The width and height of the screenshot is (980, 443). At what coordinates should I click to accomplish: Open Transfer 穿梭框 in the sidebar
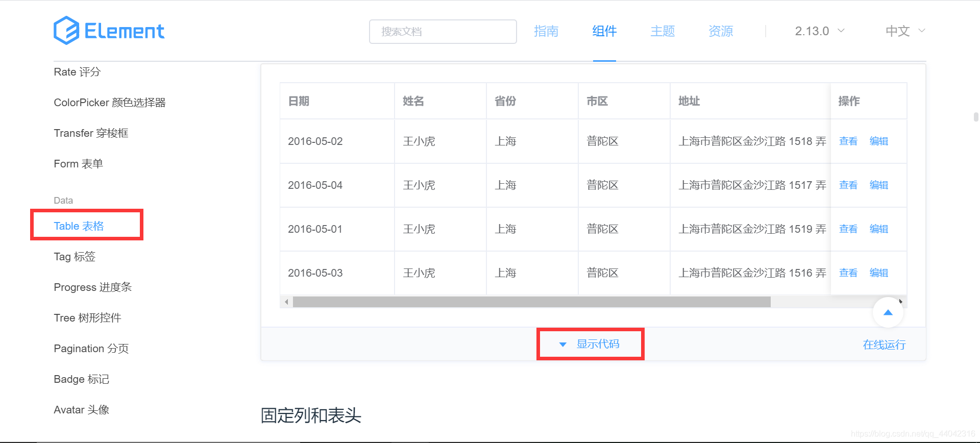91,133
